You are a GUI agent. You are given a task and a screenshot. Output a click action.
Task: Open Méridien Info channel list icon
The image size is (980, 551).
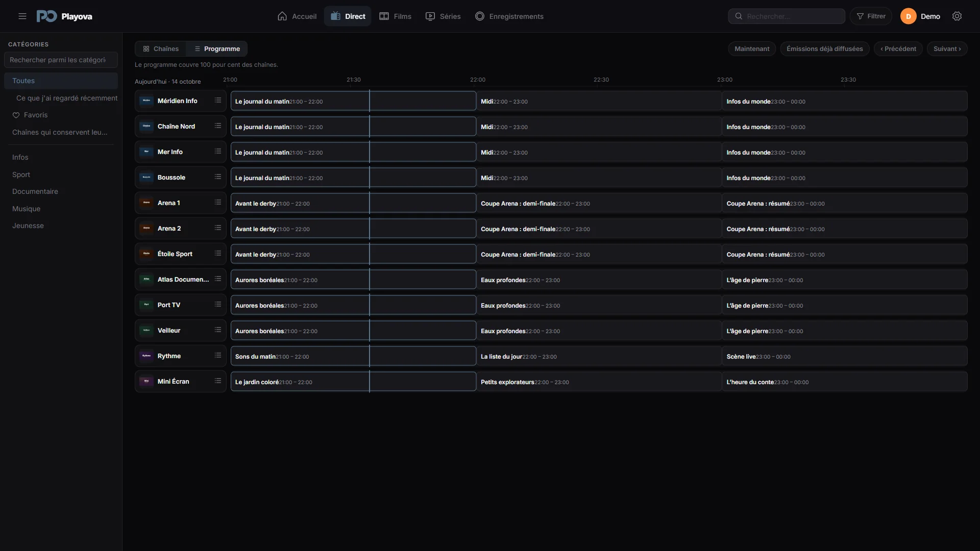pos(218,101)
